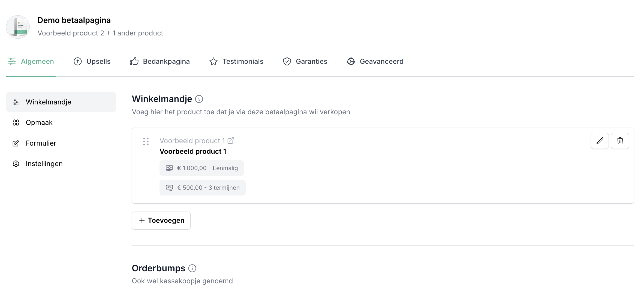Image resolution: width=644 pixels, height=289 pixels.
Task: Click the info icon next to Orderbumps
Action: point(192,268)
